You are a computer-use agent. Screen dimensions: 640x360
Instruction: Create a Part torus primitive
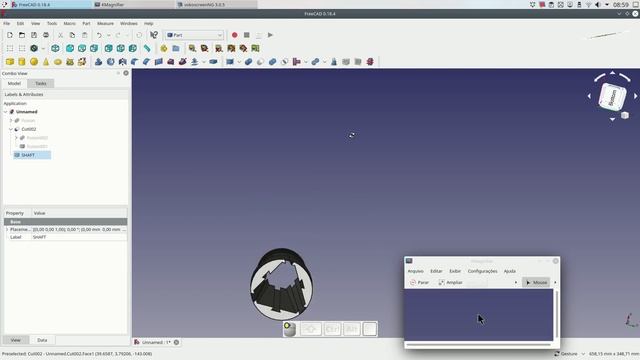58,62
